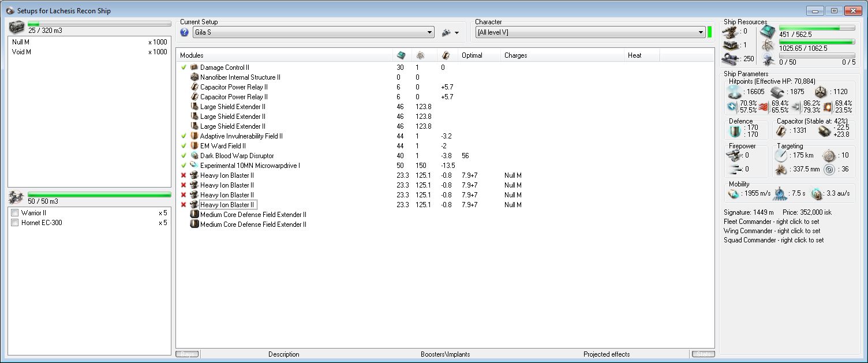
Task: Toggle EM Ward Field II green checkmark
Action: tap(184, 146)
